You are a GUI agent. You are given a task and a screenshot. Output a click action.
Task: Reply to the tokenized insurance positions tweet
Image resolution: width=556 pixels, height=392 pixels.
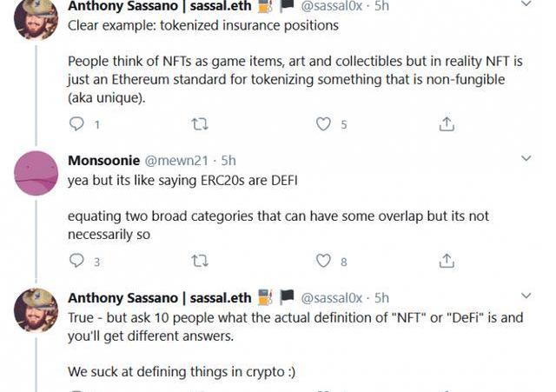click(x=76, y=124)
